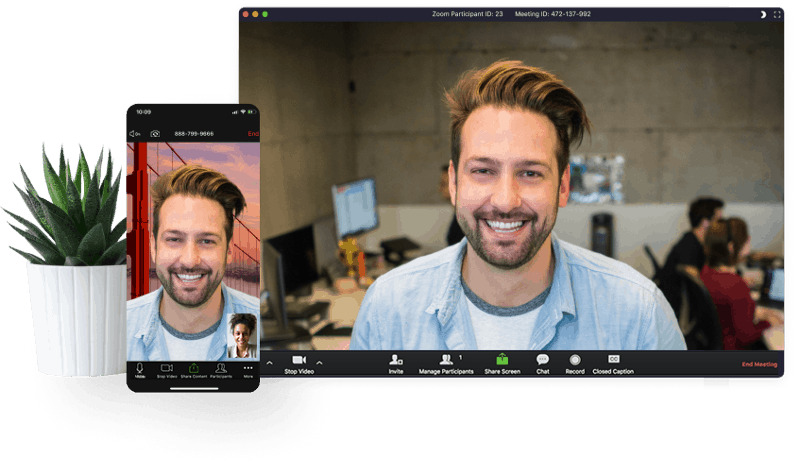Click End Meeting in desktop window
Viewport: 800px width, 471px height.
pos(758,365)
